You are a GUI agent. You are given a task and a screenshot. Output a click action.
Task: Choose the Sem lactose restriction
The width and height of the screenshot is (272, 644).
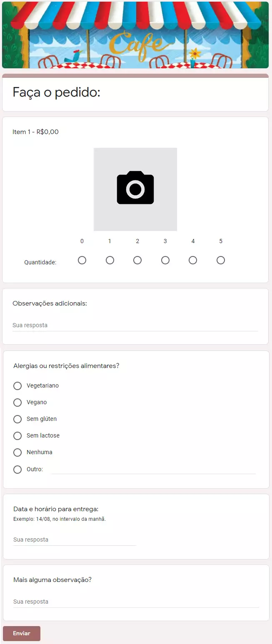pyautogui.click(x=17, y=436)
